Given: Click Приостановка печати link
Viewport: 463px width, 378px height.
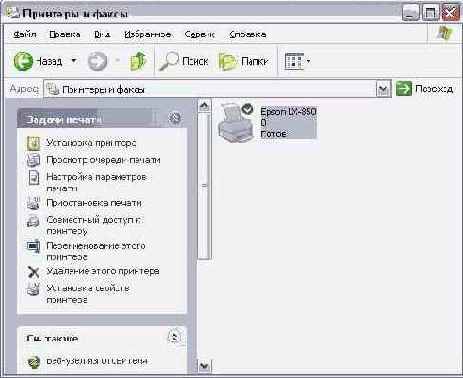Looking at the screenshot, I should click(94, 203).
